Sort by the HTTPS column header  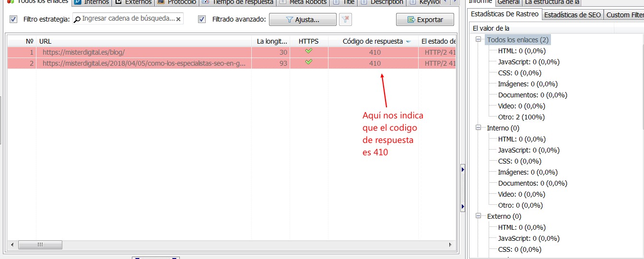pyautogui.click(x=309, y=41)
